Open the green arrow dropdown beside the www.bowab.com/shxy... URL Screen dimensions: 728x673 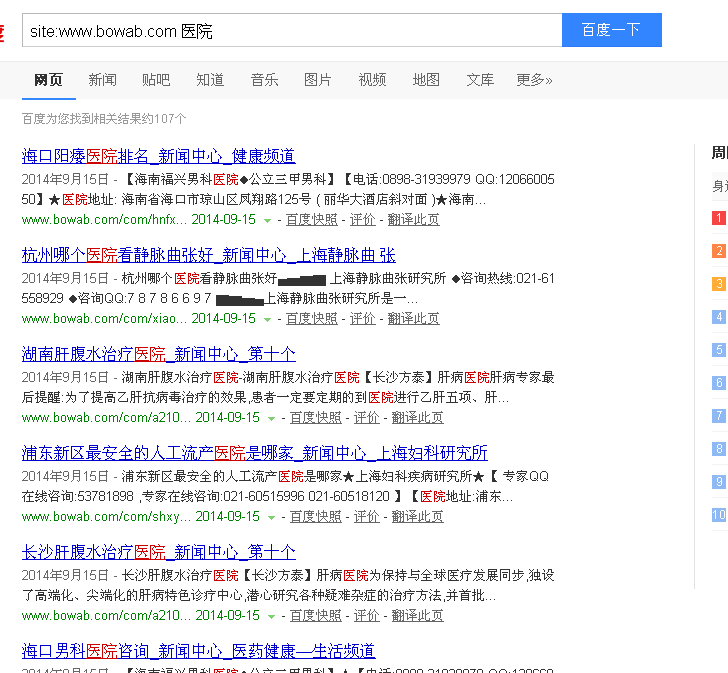click(x=272, y=517)
